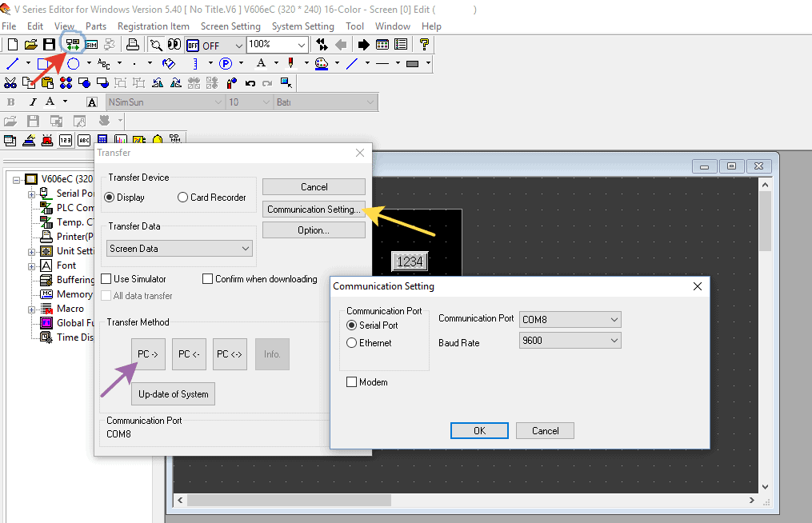The width and height of the screenshot is (812, 523).
Task: Click the color palette icon
Action: click(x=322, y=64)
